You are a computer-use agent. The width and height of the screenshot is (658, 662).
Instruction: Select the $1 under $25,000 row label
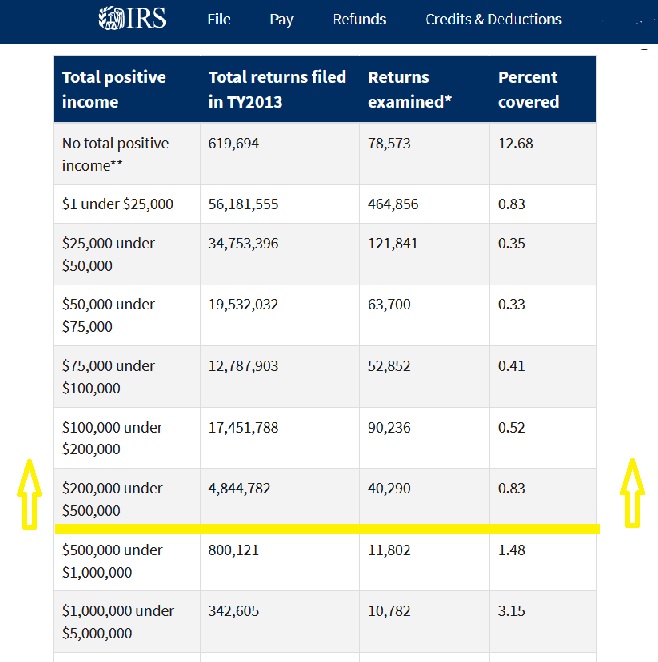point(117,204)
